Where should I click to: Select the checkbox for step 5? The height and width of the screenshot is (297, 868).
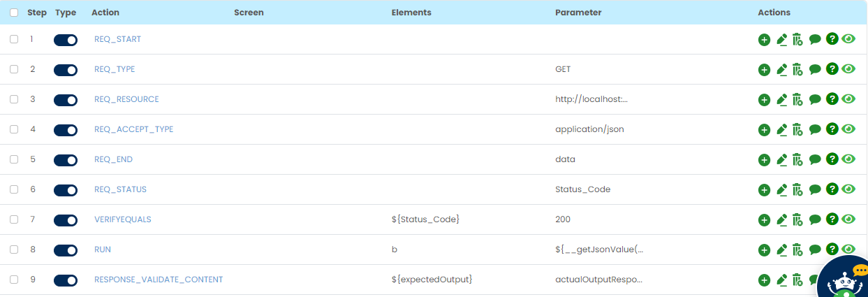point(14,159)
